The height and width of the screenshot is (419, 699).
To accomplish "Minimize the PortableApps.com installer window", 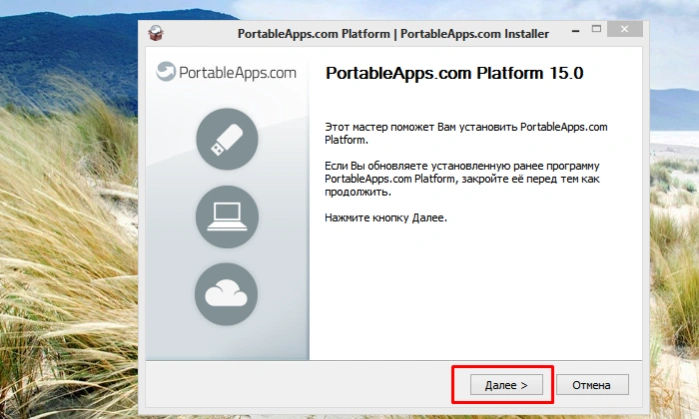I will point(576,31).
